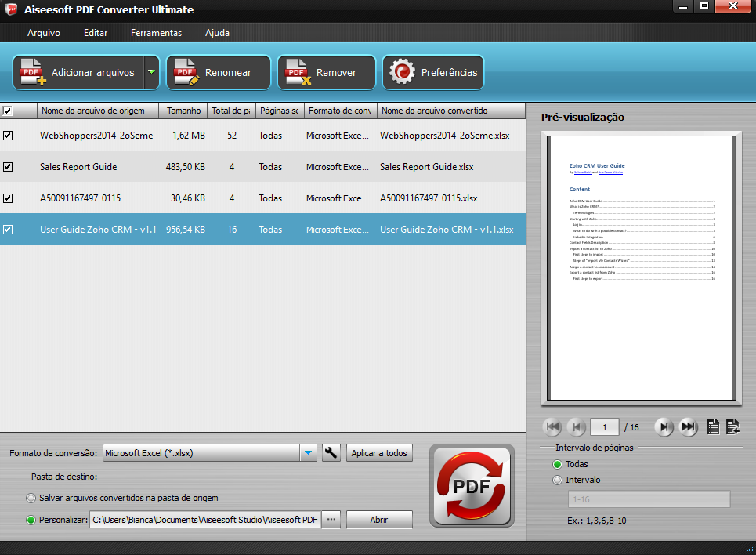
Task: Click Aplicar a todos button
Action: [x=379, y=452]
